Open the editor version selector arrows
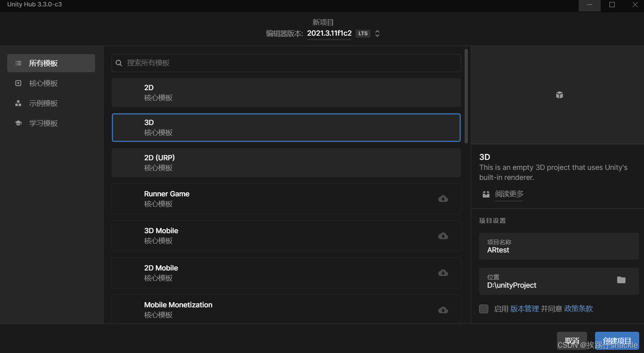 (377, 34)
